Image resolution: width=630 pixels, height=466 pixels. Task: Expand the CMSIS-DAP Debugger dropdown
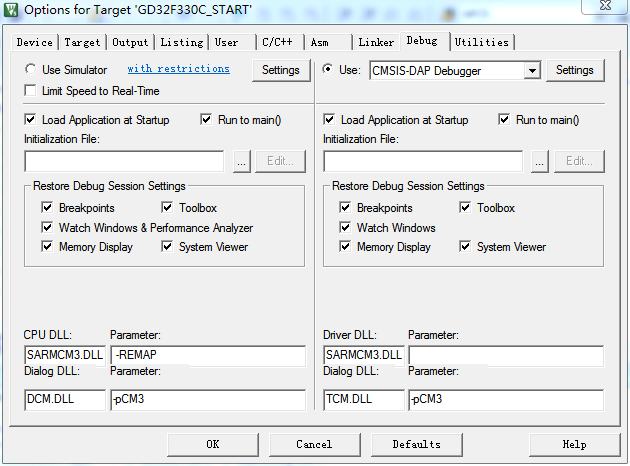click(532, 71)
